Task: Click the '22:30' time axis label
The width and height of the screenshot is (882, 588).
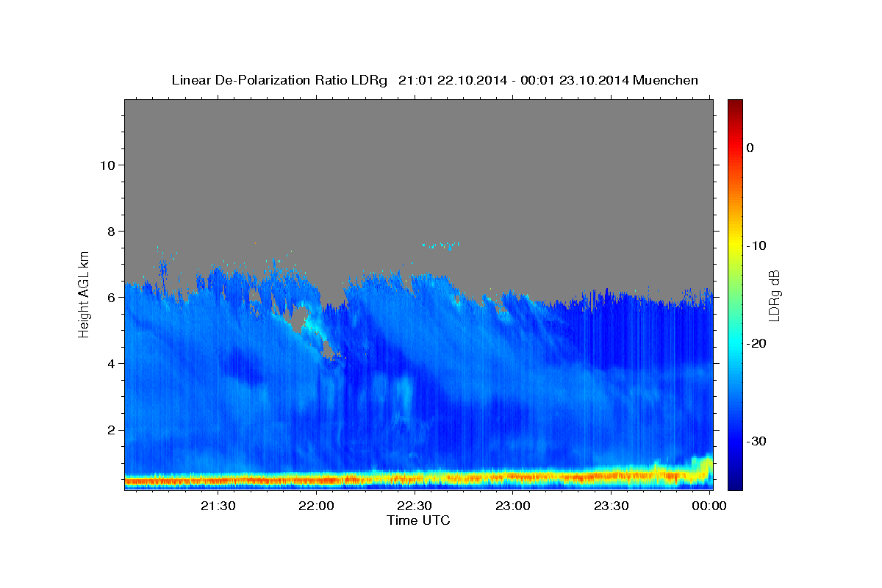Action: coord(415,506)
